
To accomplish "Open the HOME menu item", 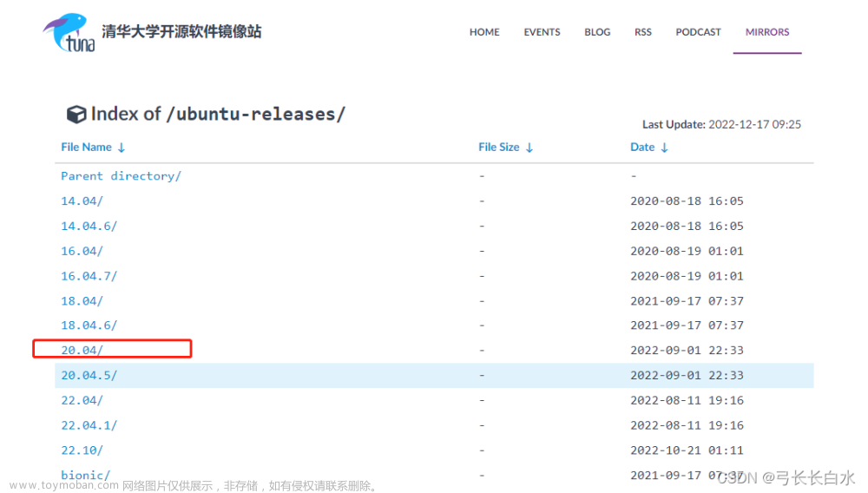I will click(x=484, y=32).
